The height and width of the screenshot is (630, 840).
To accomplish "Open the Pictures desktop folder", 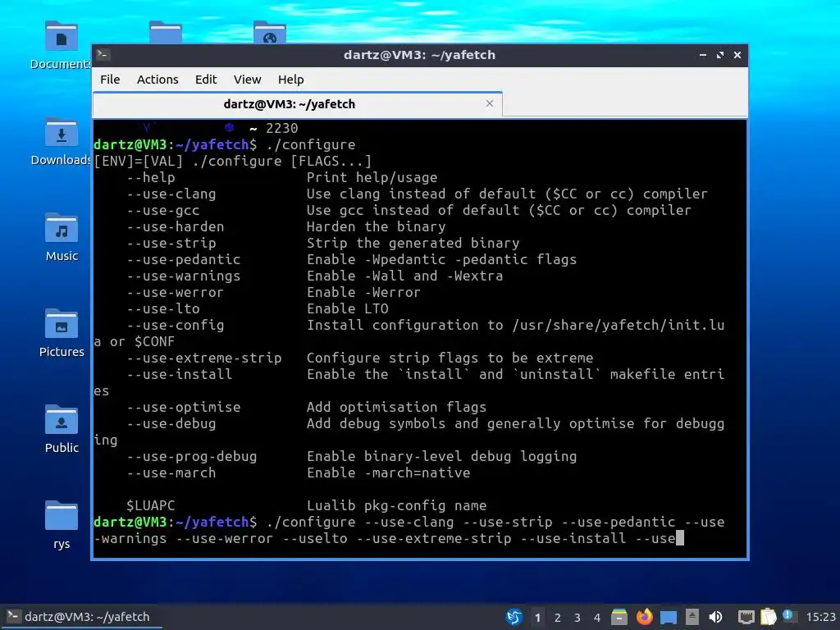I will 62,333.
